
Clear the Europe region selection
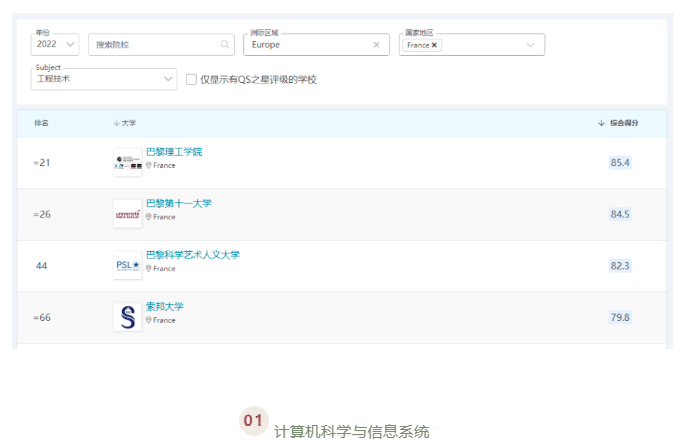376,44
